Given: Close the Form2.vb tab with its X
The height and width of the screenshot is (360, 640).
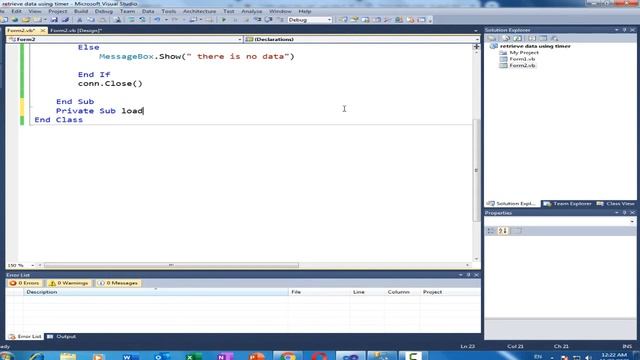Looking at the screenshot, I should [x=42, y=30].
